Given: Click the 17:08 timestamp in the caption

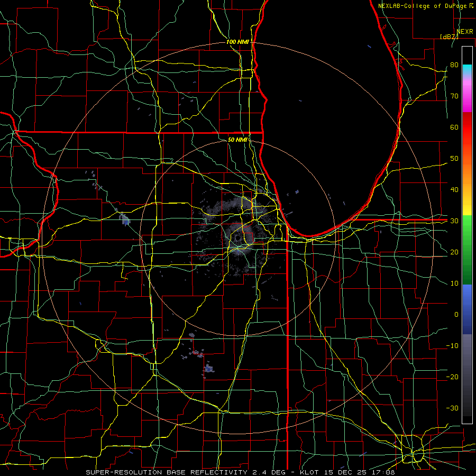Looking at the screenshot, I should click(383, 472).
